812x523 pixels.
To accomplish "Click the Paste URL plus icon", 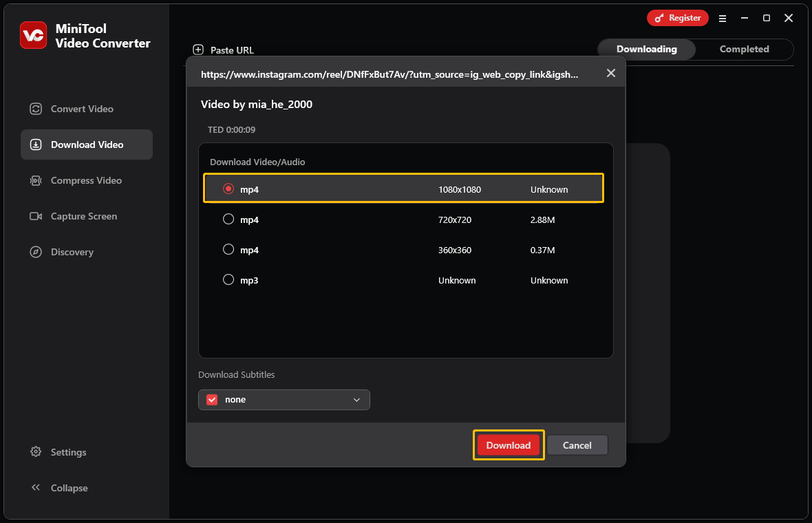I will pos(197,50).
